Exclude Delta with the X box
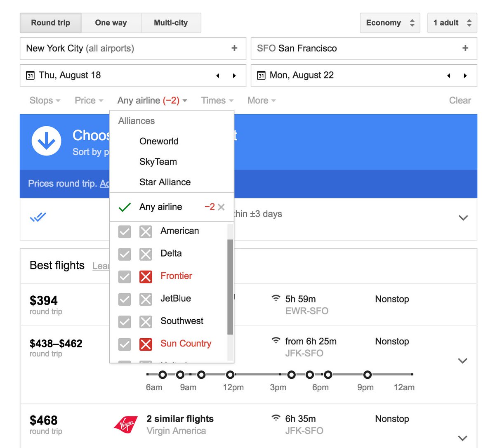This screenshot has width=495, height=448. (146, 254)
